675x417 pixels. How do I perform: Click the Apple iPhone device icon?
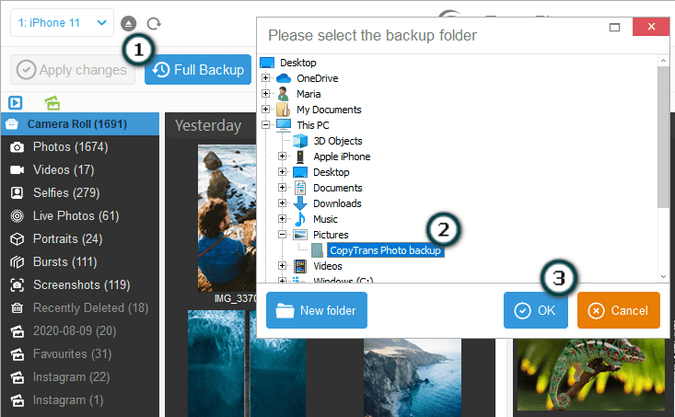tap(300, 157)
